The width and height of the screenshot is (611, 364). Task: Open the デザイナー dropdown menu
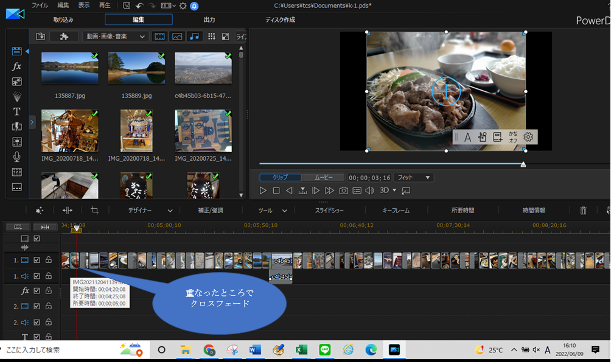click(x=150, y=211)
